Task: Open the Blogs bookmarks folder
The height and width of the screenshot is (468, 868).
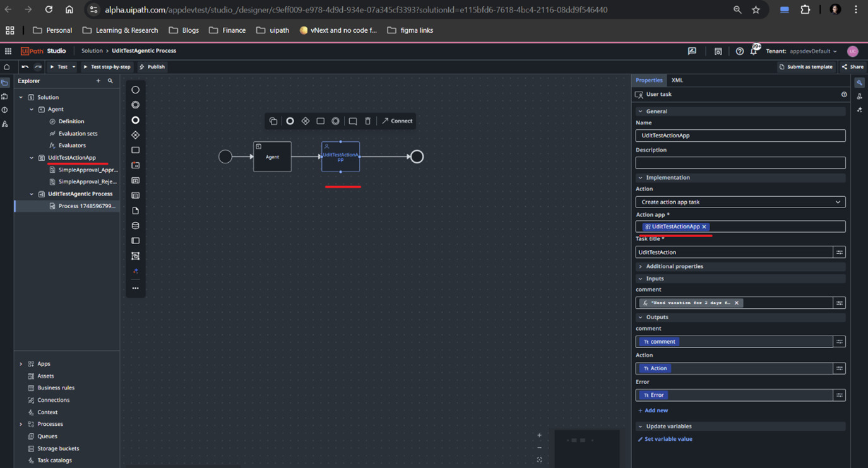Action: 184,30
